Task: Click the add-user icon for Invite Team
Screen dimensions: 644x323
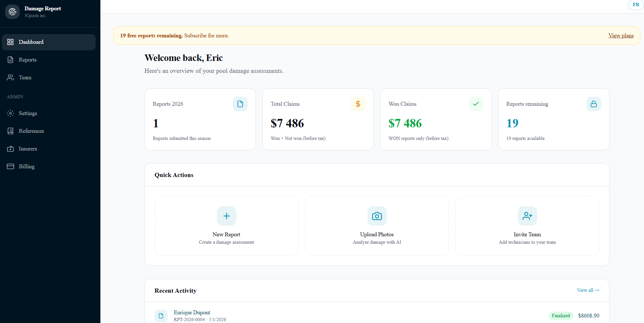Action: coord(527,216)
